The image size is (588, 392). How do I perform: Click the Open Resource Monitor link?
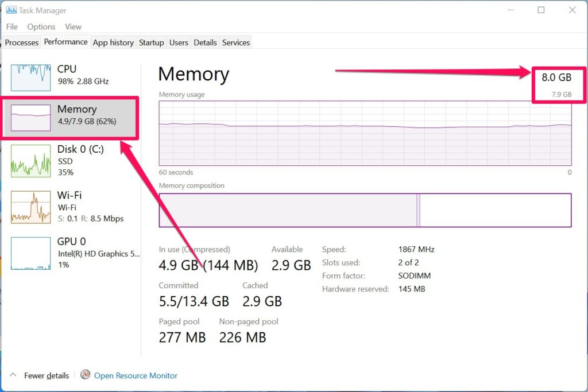(136, 375)
